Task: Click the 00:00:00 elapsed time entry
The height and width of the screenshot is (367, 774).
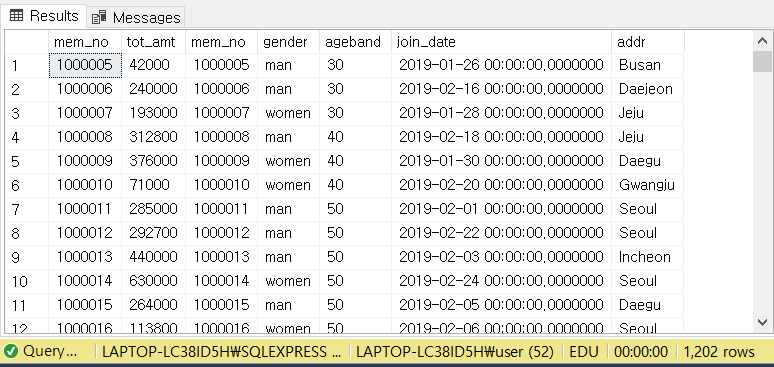Action: point(641,352)
